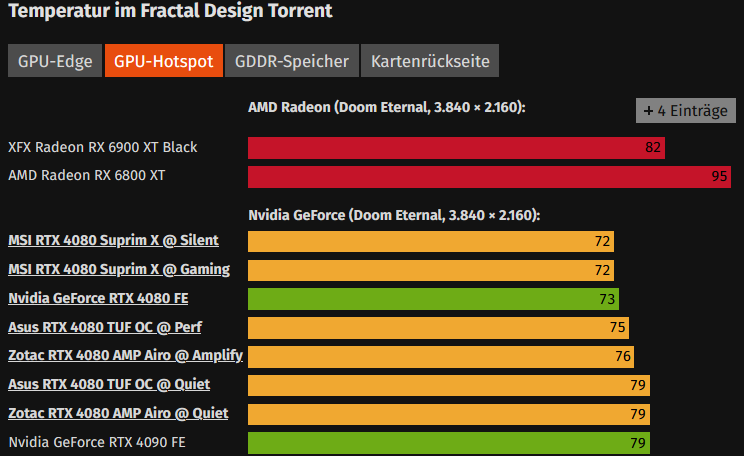Image resolution: width=744 pixels, height=456 pixels.
Task: Open MSI RTX 4080 Suprim X @ Silent link
Action: pyautogui.click(x=113, y=241)
